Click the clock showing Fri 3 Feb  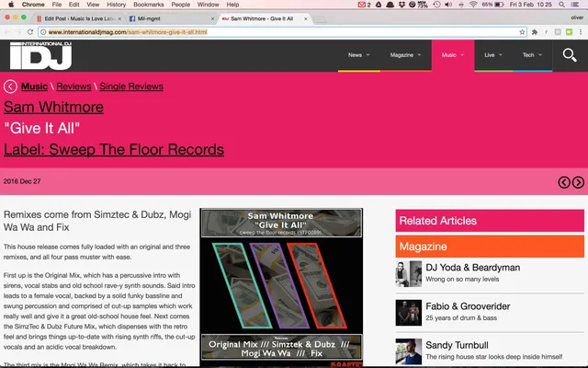(x=531, y=5)
